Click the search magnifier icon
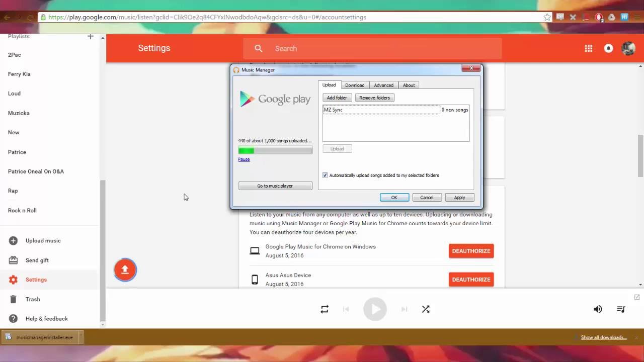This screenshot has width=644, height=362. click(x=259, y=48)
